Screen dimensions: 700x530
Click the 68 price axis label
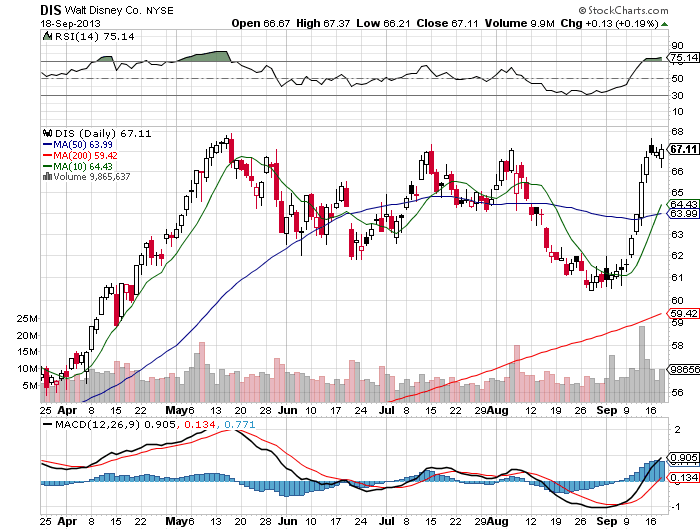(677, 131)
